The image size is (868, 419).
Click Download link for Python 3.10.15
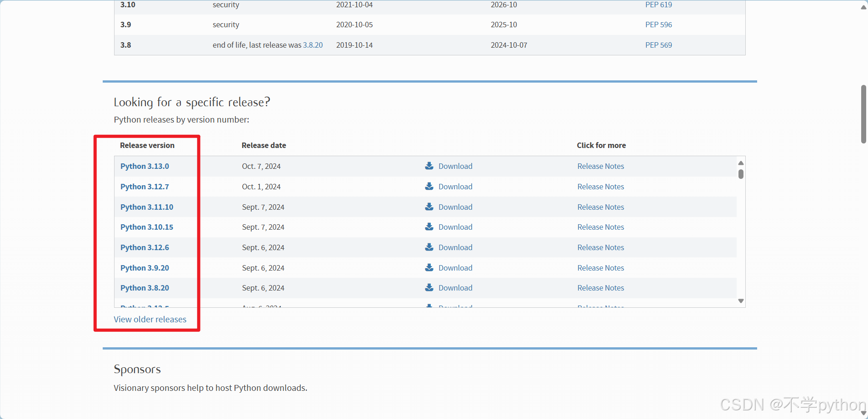coord(455,227)
